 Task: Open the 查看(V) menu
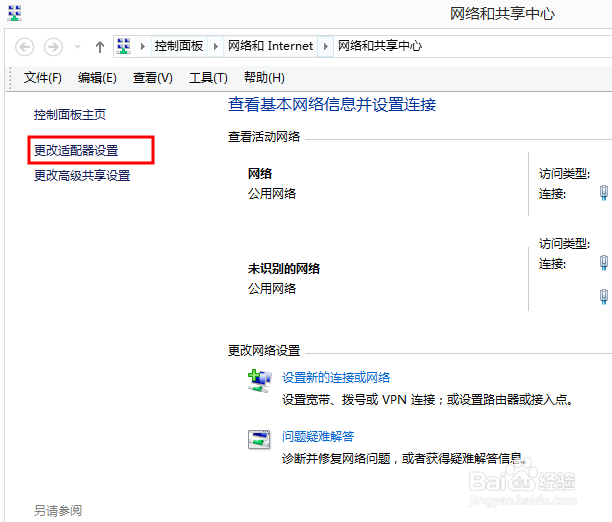click(x=153, y=78)
